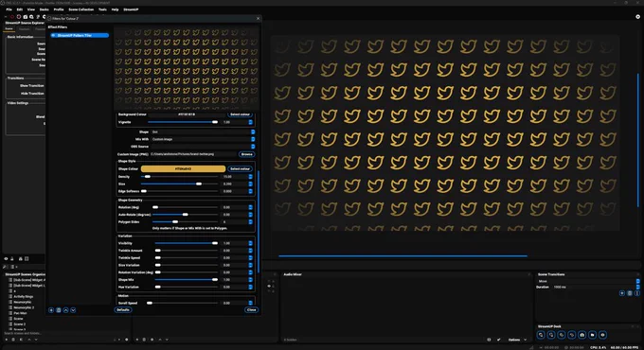
Task: Click the Hue Variation slider
Action: coord(187,287)
